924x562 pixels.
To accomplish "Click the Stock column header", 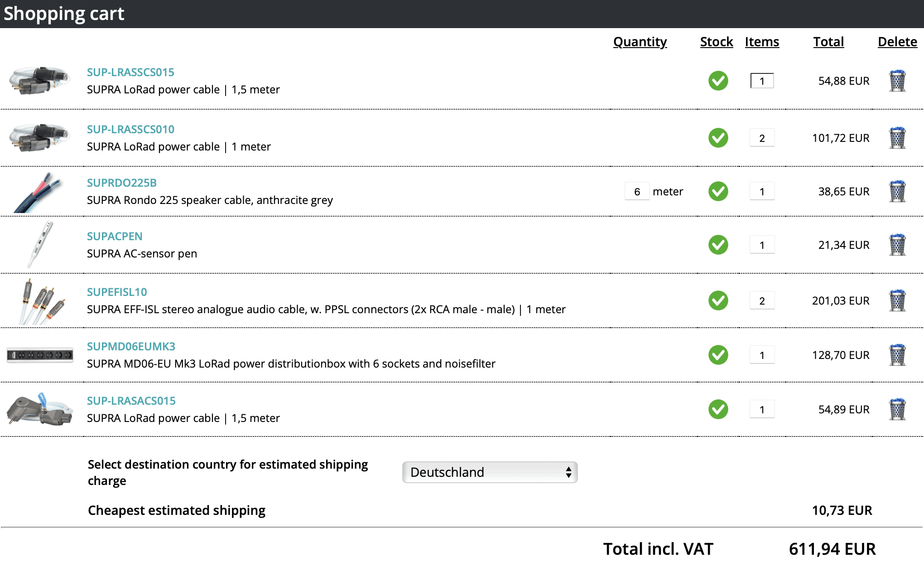I will point(716,42).
